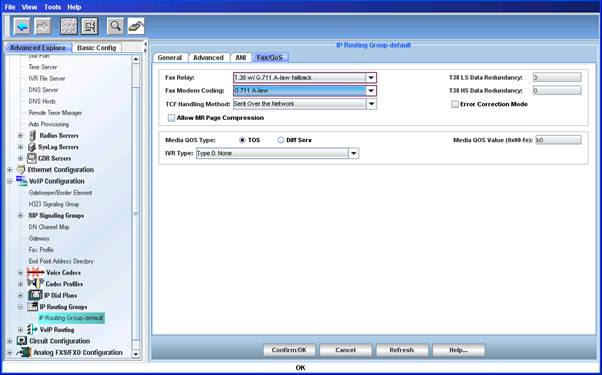
Task: Click the IP Routing Groups icon
Action: point(33,307)
